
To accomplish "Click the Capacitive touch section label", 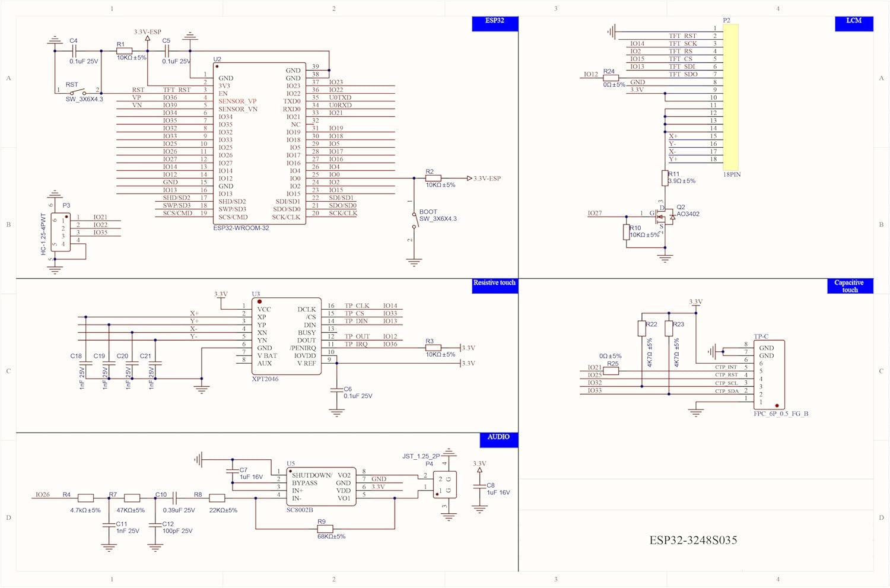I will (850, 286).
